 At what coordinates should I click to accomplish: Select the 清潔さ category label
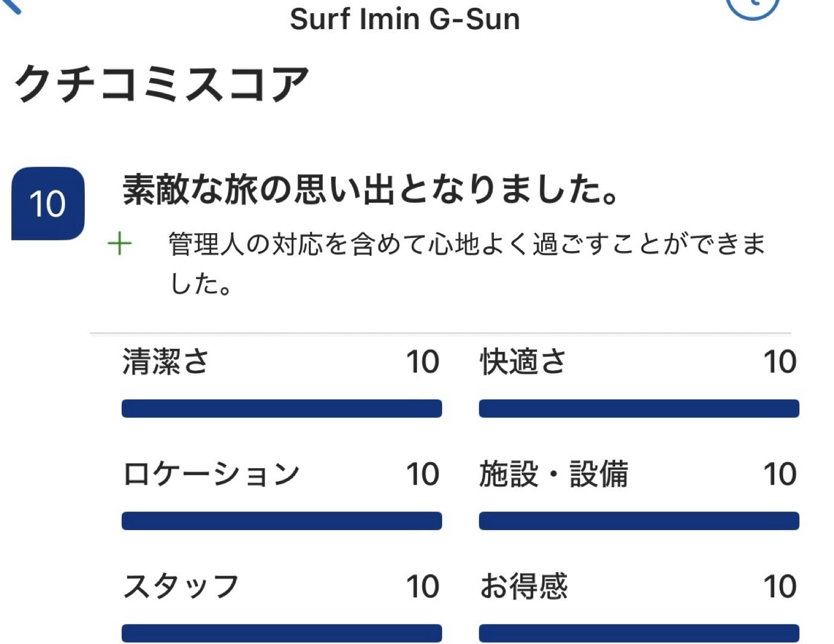click(x=166, y=362)
